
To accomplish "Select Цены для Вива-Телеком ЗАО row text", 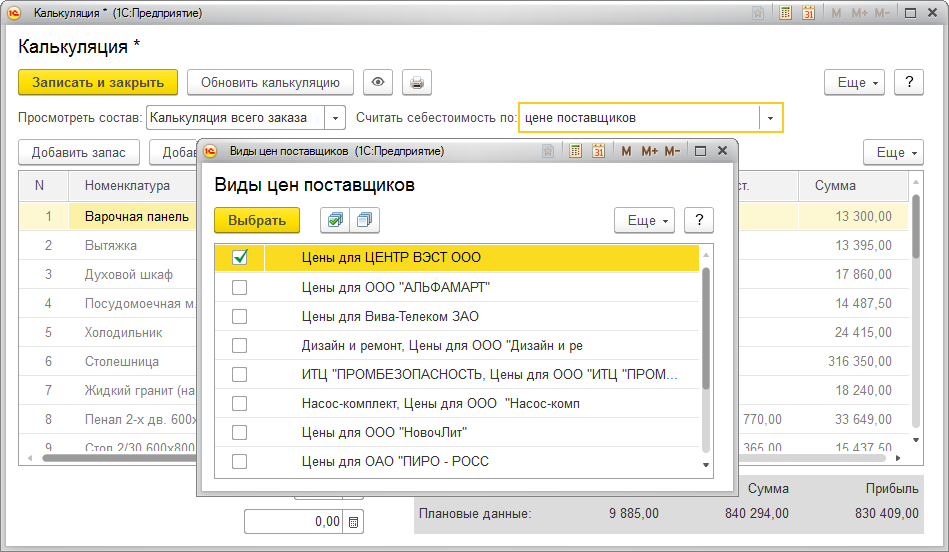I will click(390, 317).
